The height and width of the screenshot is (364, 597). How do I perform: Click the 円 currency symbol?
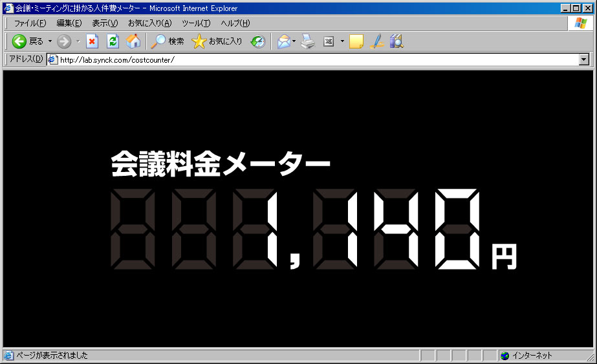504,257
